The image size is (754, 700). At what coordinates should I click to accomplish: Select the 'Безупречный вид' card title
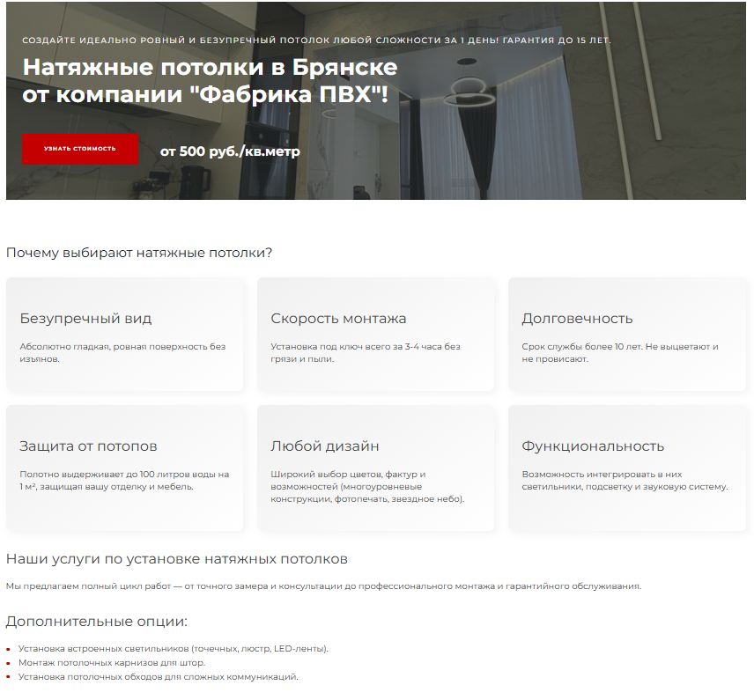[x=85, y=319]
